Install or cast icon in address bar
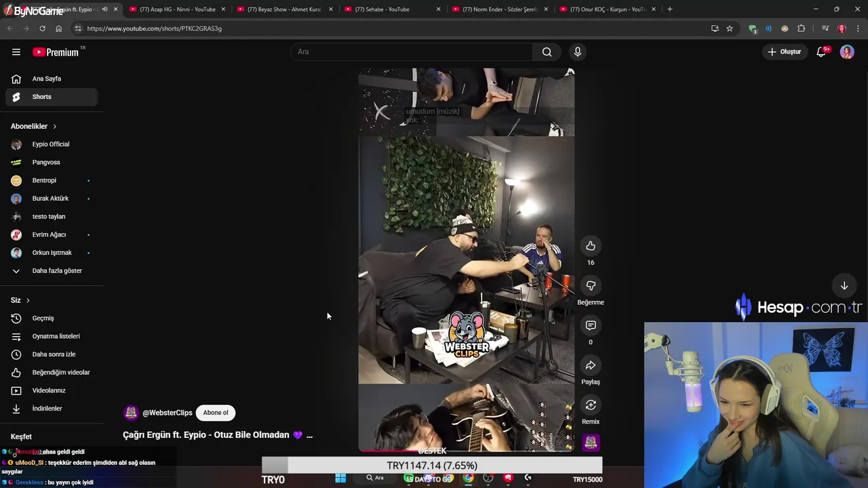The height and width of the screenshot is (488, 868). tap(715, 28)
